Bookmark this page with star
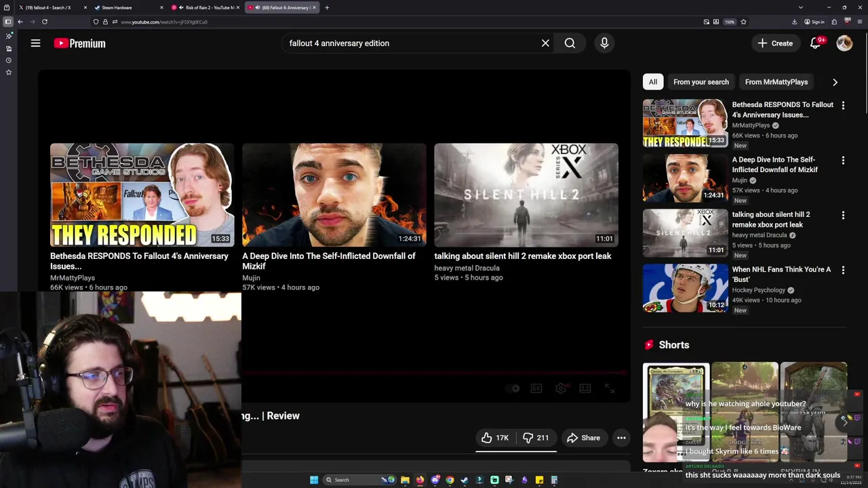The height and width of the screenshot is (488, 868). coord(743,22)
